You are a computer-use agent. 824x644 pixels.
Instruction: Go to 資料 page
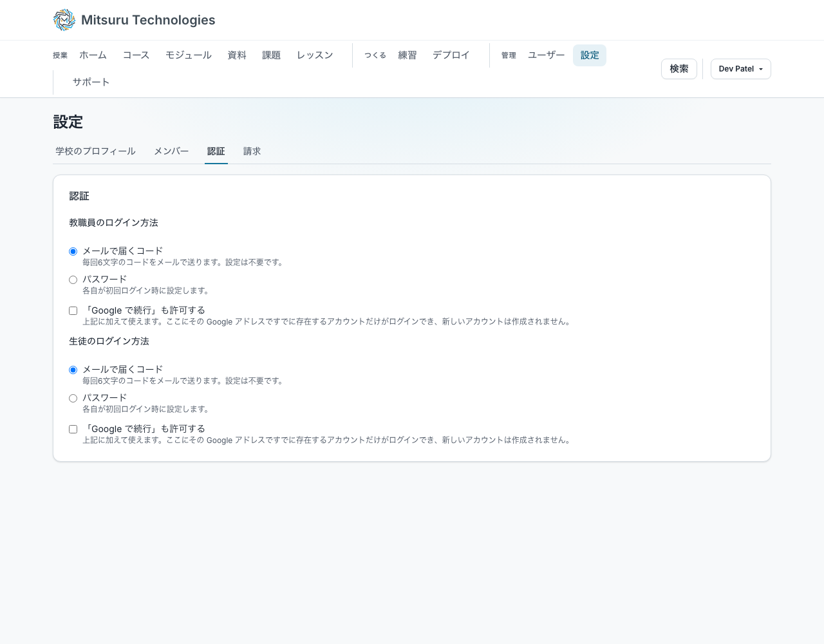pyautogui.click(x=237, y=55)
